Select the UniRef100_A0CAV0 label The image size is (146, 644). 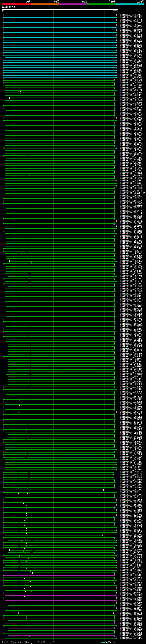coord(131,552)
